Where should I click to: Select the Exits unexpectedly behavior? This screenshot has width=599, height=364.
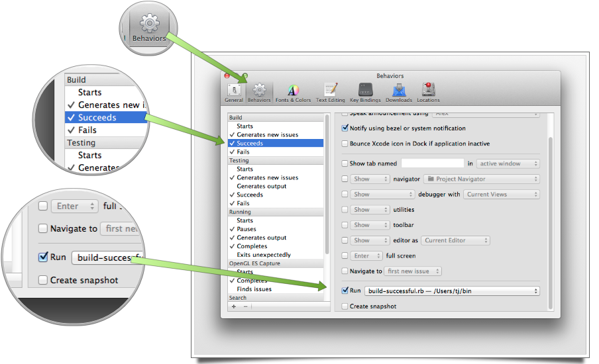pos(276,255)
